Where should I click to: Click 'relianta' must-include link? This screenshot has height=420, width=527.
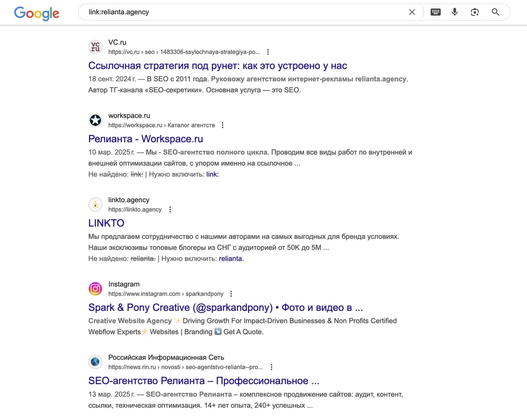click(230, 259)
